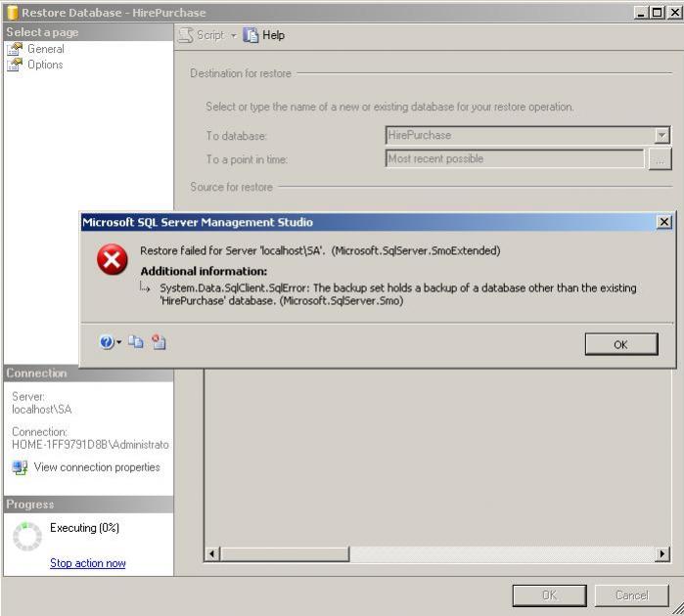Click the General page icon
Image resolution: width=684 pixels, height=616 pixels.
(15, 49)
